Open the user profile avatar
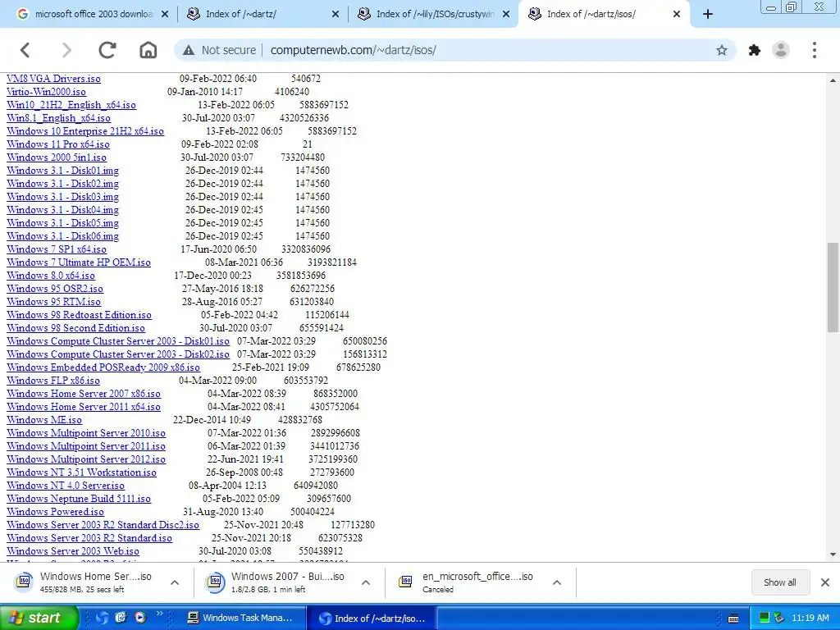 click(781, 50)
